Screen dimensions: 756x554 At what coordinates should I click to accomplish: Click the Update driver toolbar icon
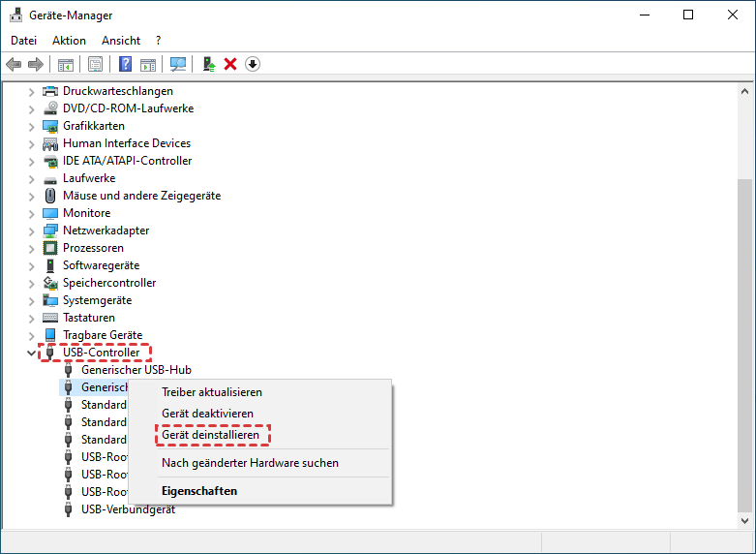coord(209,64)
